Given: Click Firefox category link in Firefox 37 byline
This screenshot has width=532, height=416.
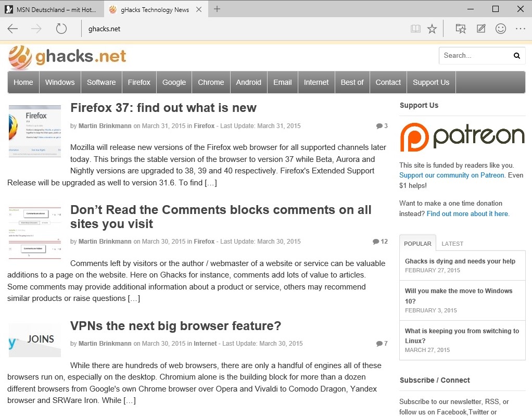Looking at the screenshot, I should coord(204,126).
